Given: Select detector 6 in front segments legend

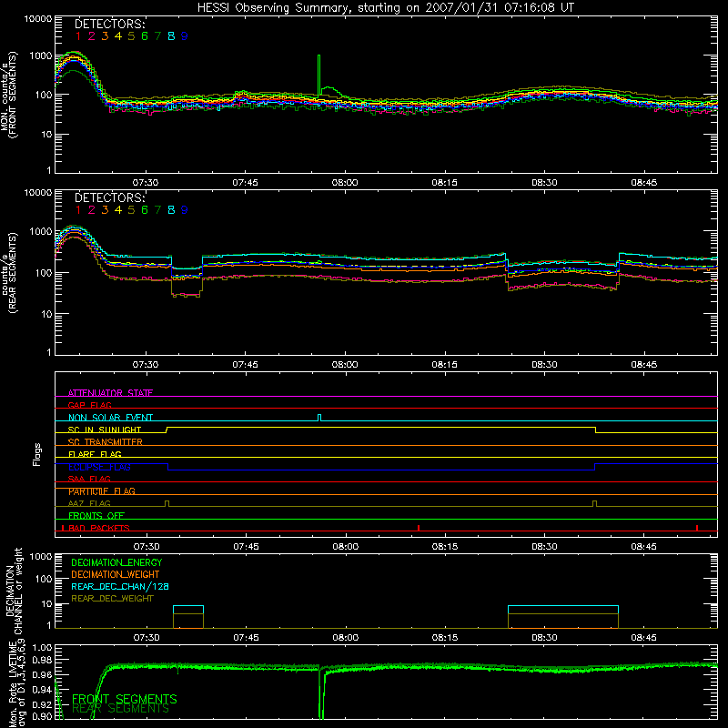Looking at the screenshot, I should [x=145, y=36].
